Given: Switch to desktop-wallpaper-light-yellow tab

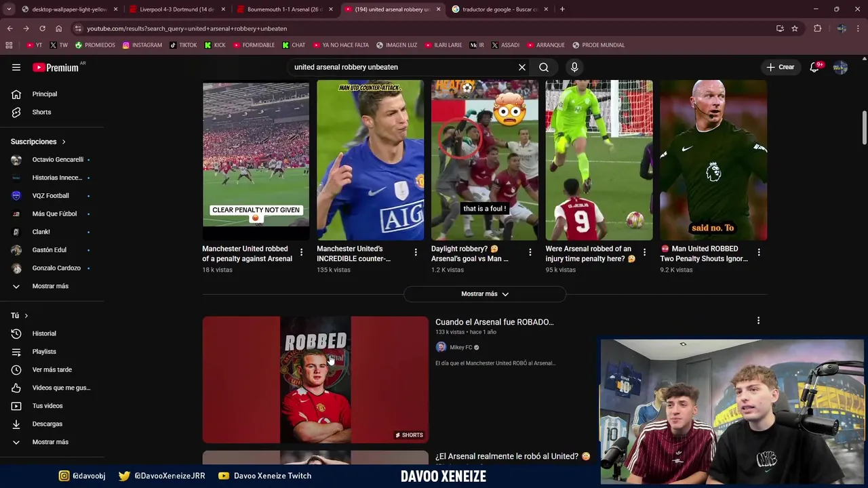Looking at the screenshot, I should point(68,9).
